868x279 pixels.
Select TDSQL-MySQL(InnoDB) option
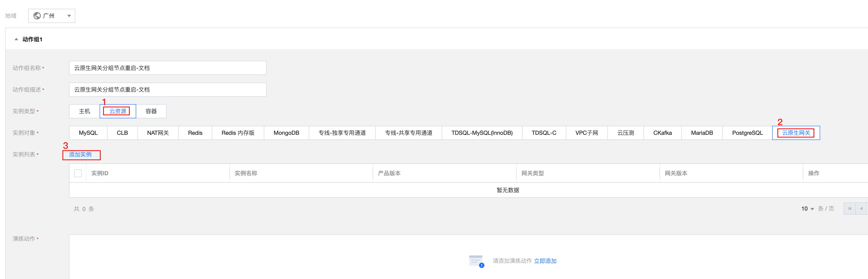pos(482,133)
